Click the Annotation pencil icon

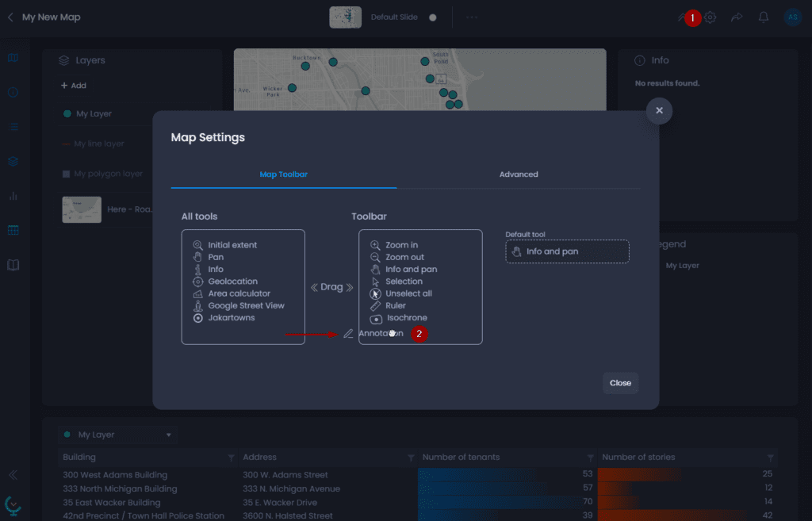[x=349, y=334]
